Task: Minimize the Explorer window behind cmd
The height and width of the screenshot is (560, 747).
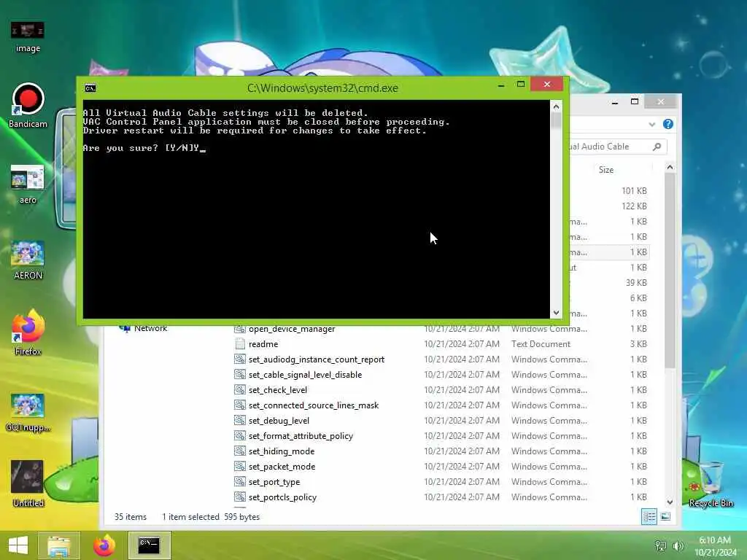Action: (614, 101)
